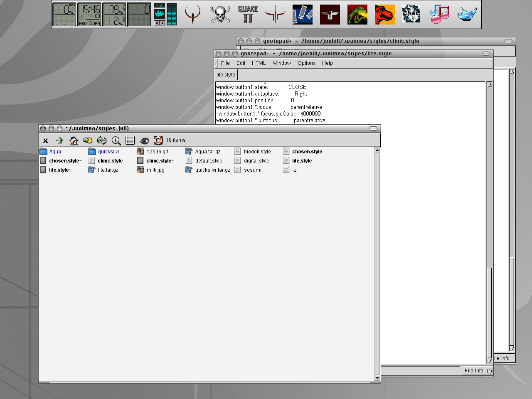Image resolution: width=532 pixels, height=399 pixels.
Task: Start Quake III Arena from the dock
Action: (x=275, y=15)
